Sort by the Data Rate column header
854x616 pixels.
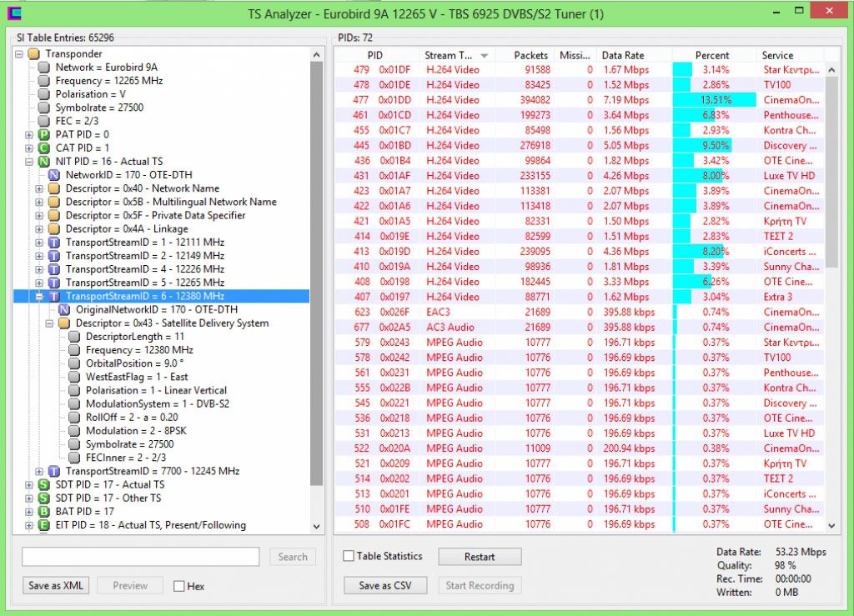tap(634, 55)
